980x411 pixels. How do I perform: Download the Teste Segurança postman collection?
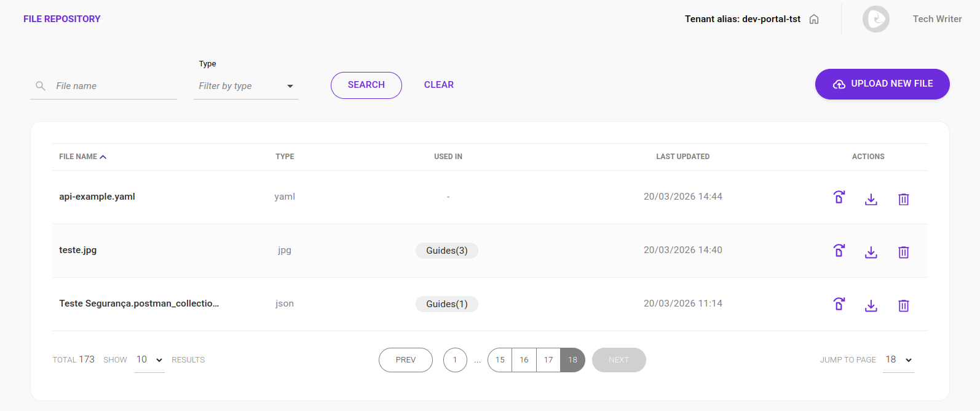pos(871,306)
